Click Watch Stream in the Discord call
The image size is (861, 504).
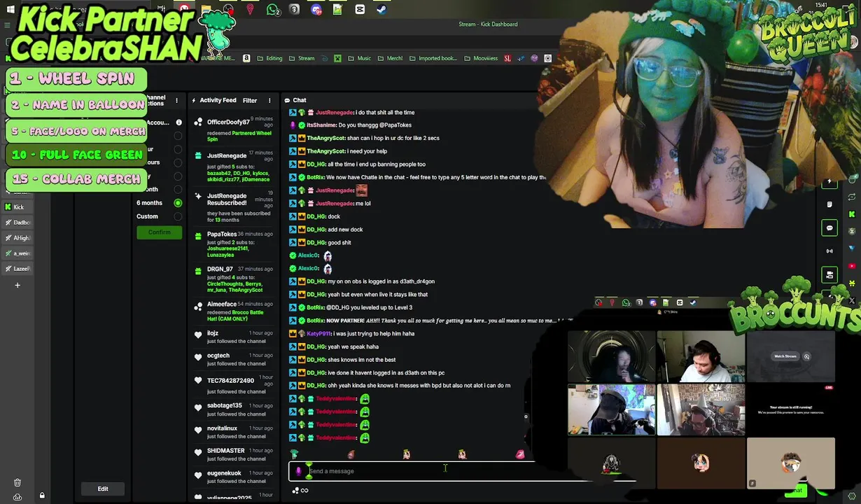pyautogui.click(x=785, y=356)
